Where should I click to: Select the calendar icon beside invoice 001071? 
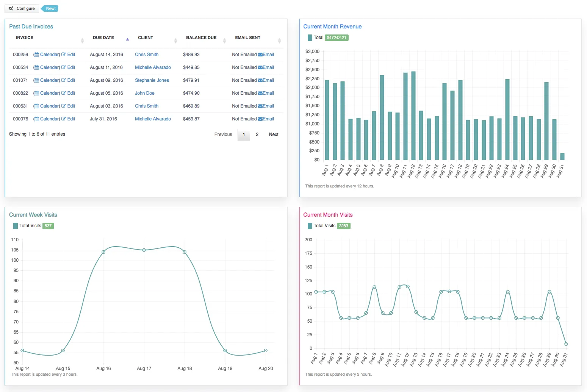click(x=36, y=80)
